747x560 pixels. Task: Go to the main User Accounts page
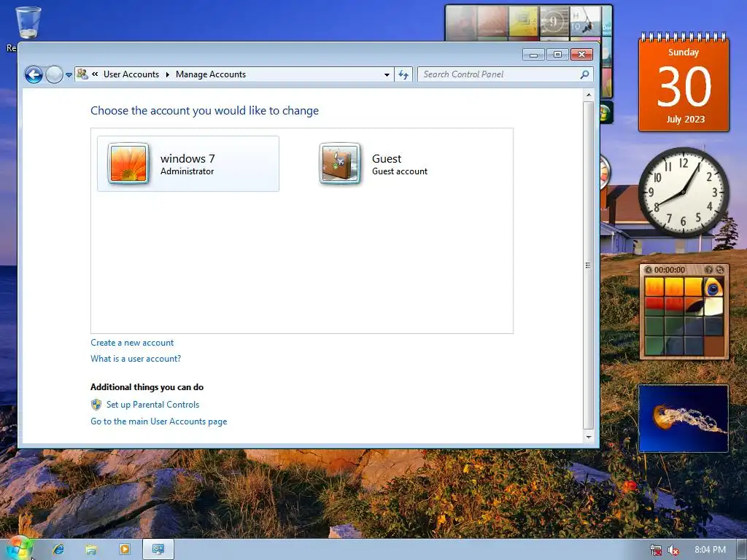158,421
